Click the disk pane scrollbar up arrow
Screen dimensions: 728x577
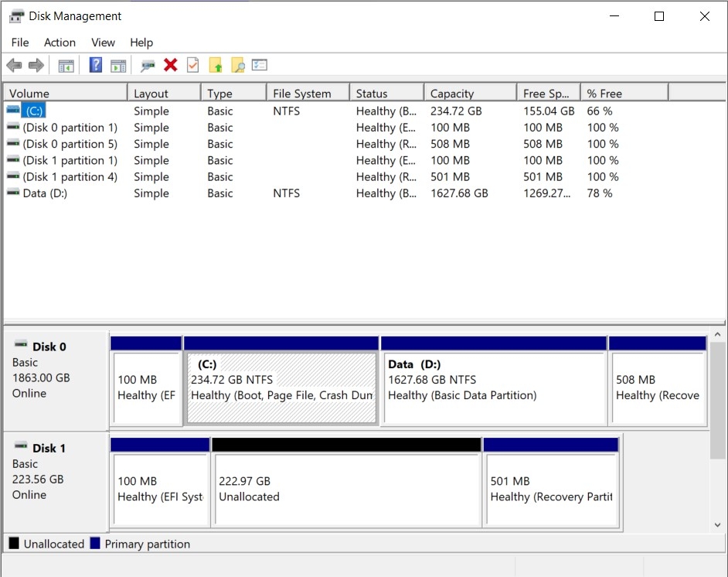click(x=717, y=334)
